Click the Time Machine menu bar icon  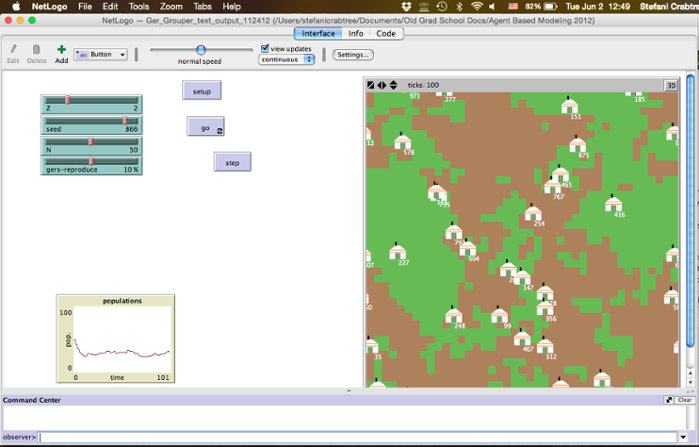[442, 6]
